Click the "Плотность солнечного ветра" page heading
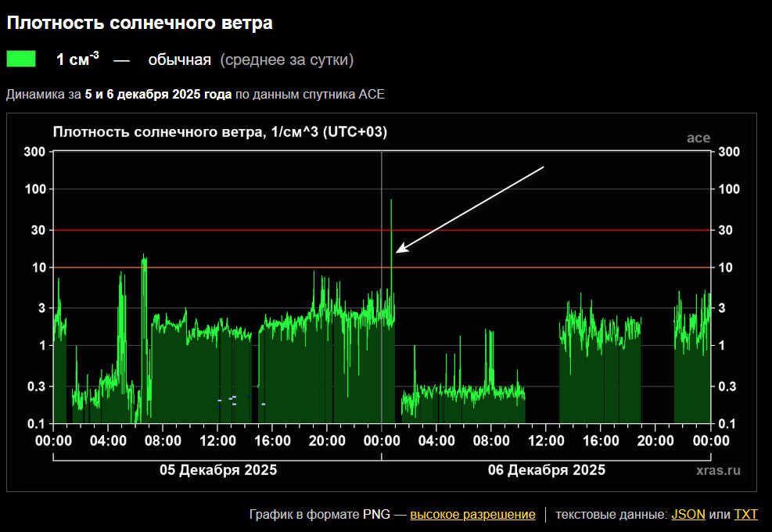 click(140, 23)
